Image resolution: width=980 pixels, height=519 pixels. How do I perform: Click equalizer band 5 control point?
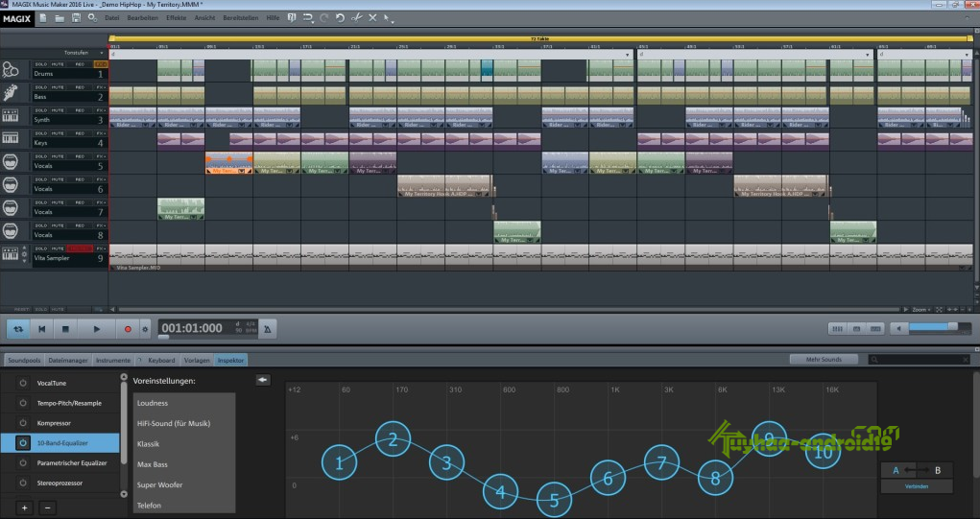pyautogui.click(x=554, y=500)
